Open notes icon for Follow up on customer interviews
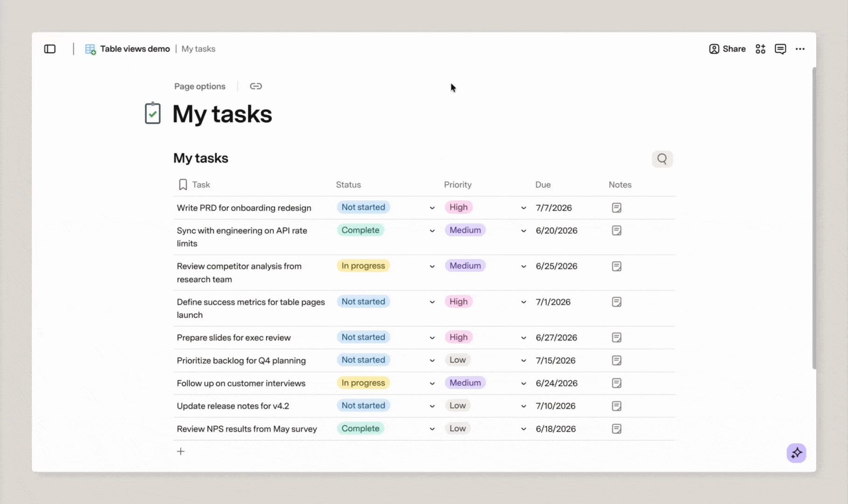Image resolution: width=848 pixels, height=504 pixels. 616,383
